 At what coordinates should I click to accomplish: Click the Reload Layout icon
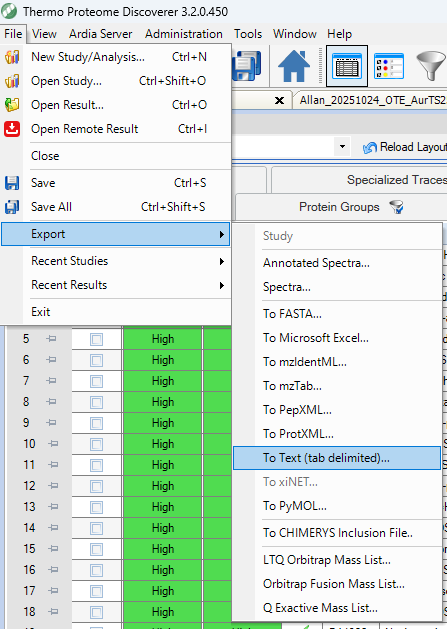pyautogui.click(x=370, y=148)
